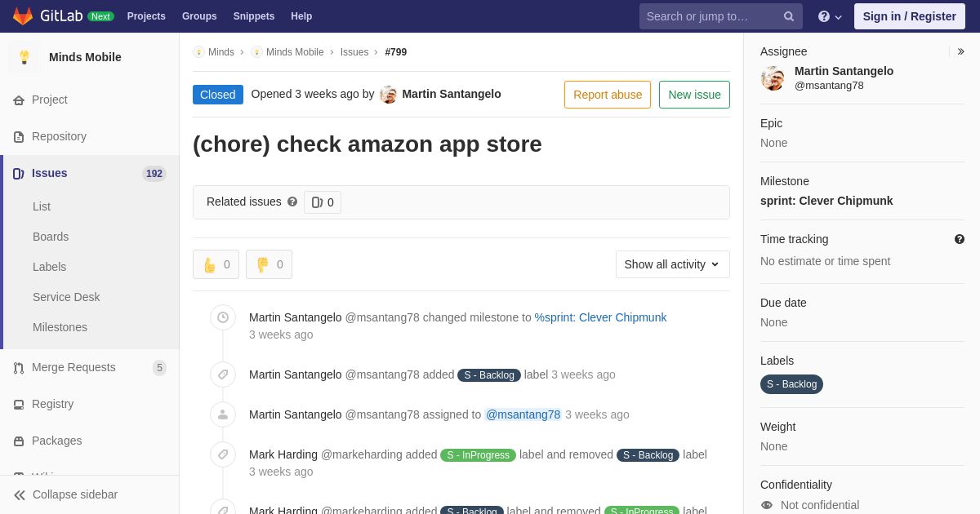Click assignee name Martin Santangelo in sidebar
The image size is (980, 514).
click(844, 71)
